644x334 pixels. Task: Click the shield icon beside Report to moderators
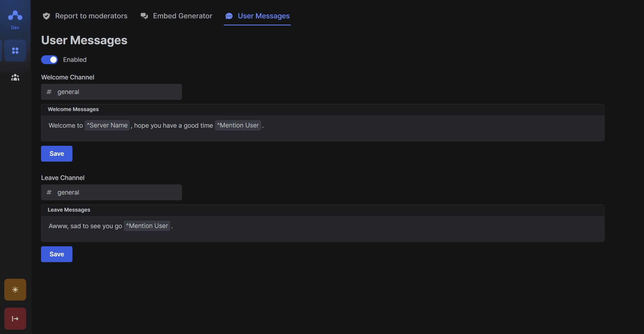(x=46, y=16)
